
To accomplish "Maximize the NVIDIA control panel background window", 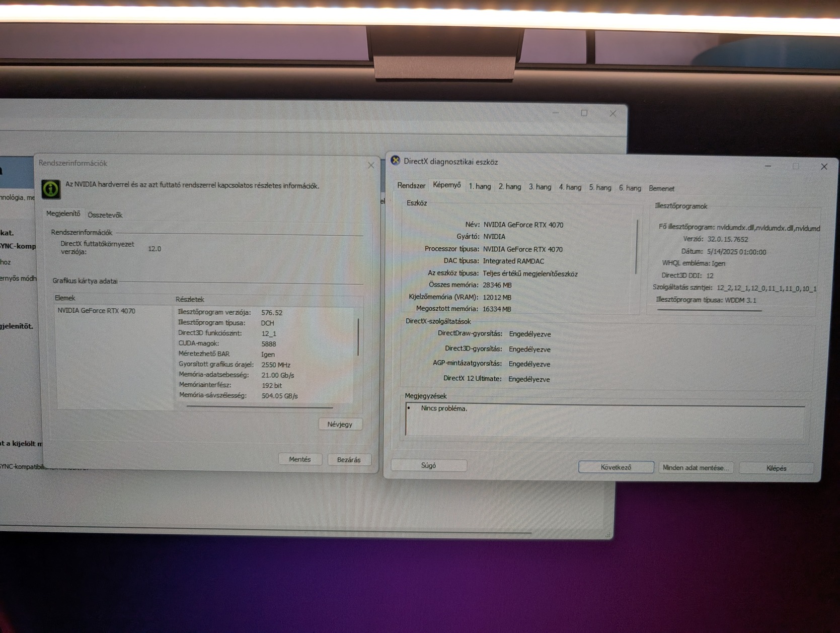I will [584, 113].
